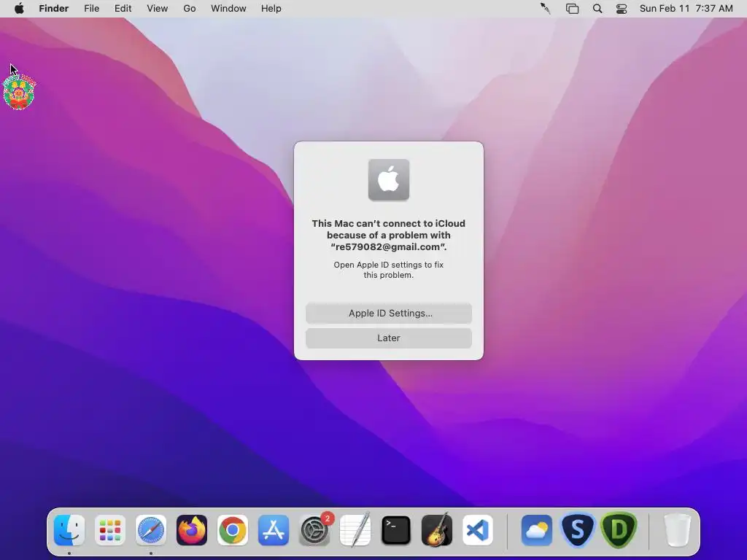Screen dimensions: 747x560
Task: Open the View menu
Action: [x=158, y=9]
